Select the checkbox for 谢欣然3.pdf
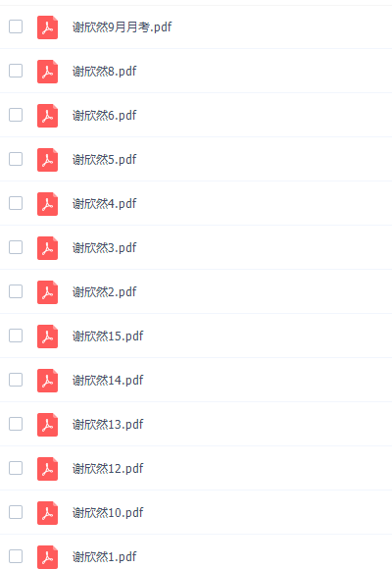The image size is (392, 569). [x=16, y=247]
